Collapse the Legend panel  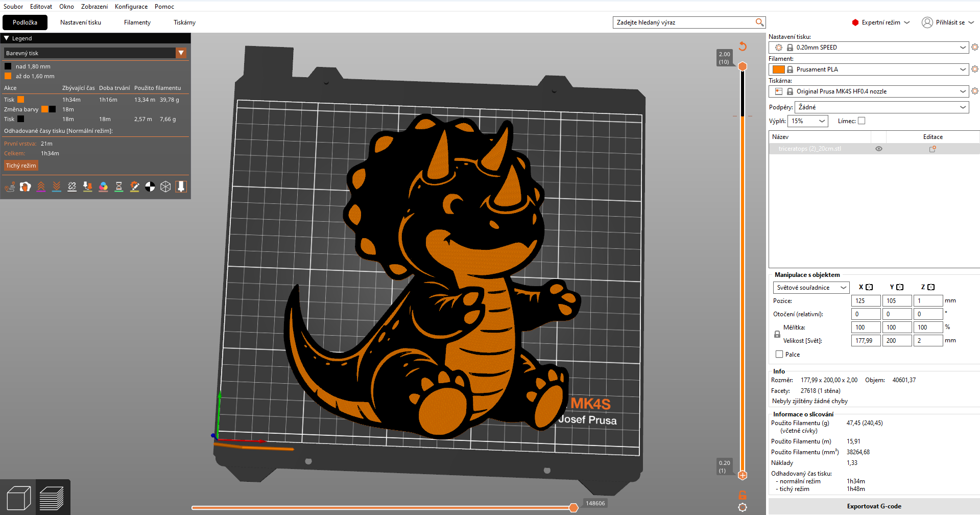pos(7,38)
